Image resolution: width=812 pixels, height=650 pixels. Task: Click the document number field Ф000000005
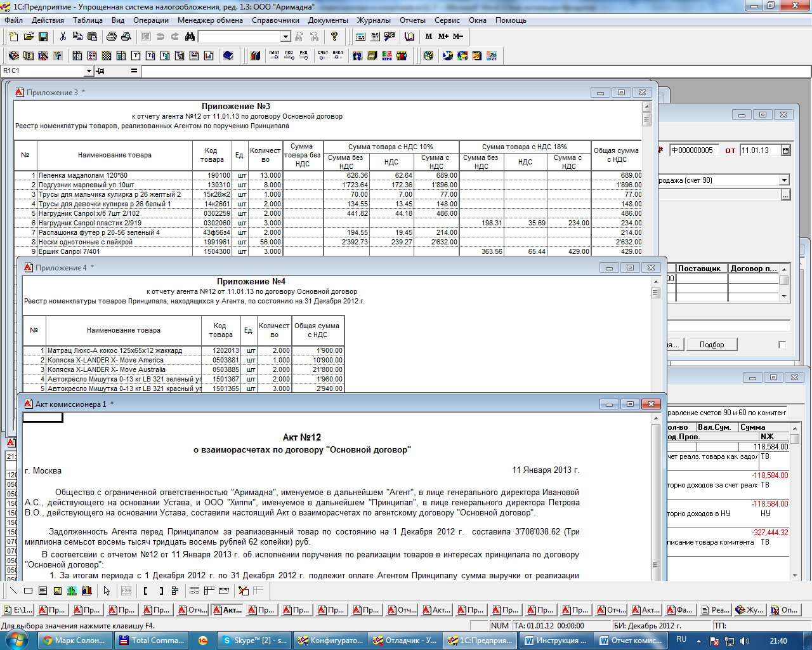click(693, 150)
